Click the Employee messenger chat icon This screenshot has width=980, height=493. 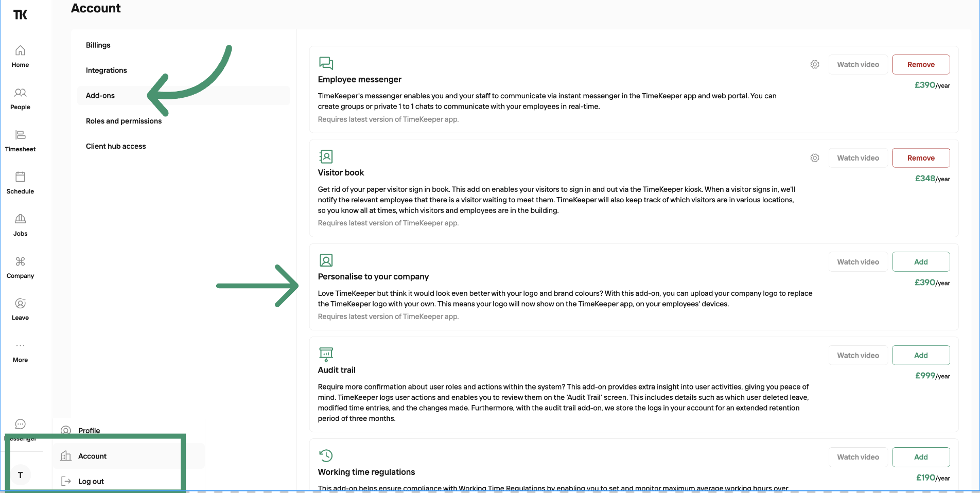[326, 63]
